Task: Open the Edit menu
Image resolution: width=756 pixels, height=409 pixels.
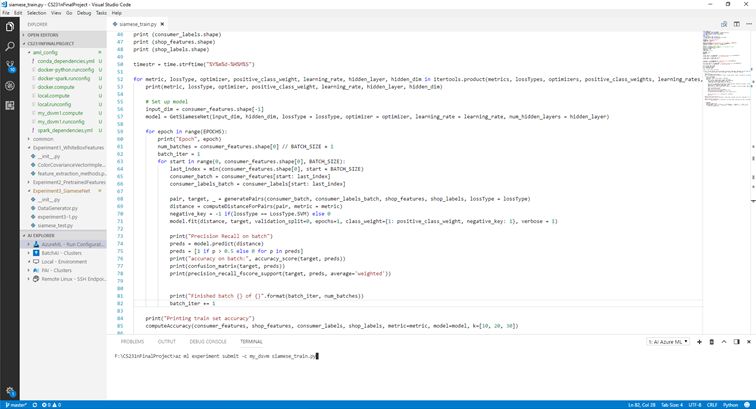Action: click(x=18, y=13)
